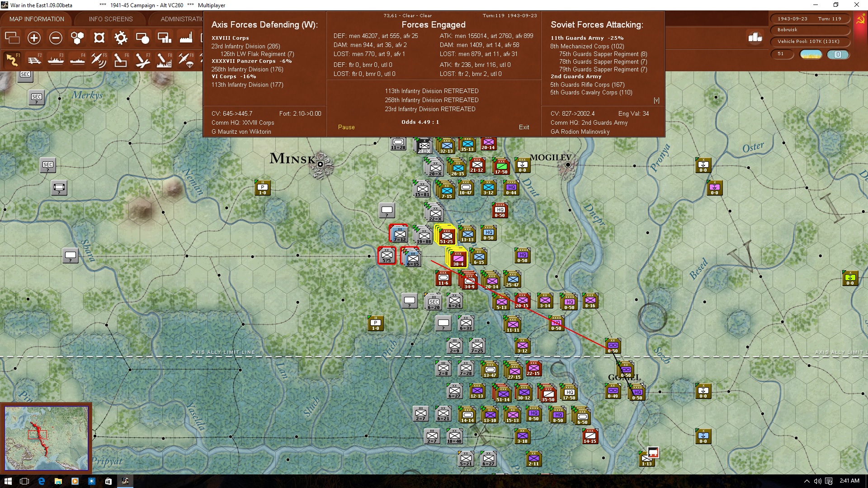Select bomb airfield mode F7 icon
868x488 pixels.
tap(142, 60)
